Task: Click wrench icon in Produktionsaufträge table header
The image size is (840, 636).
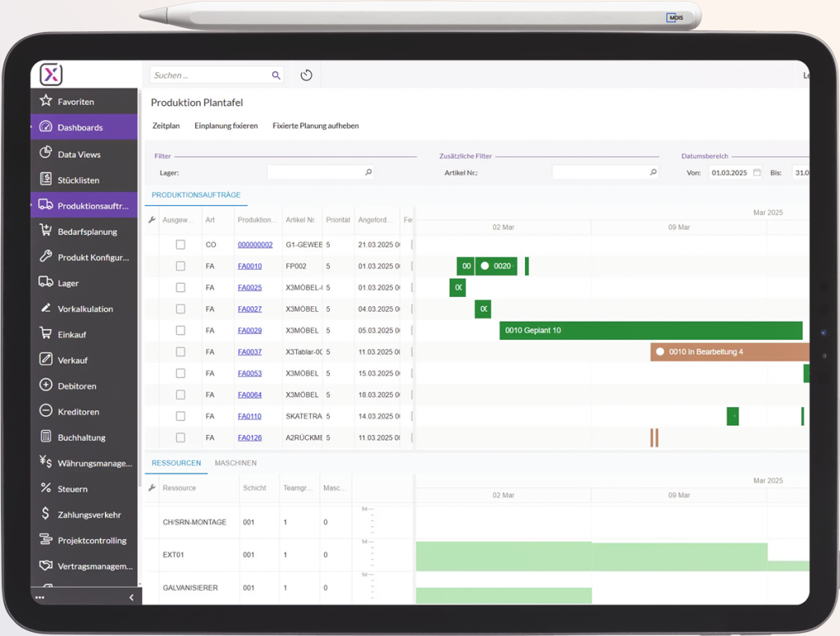Action: tap(152, 220)
